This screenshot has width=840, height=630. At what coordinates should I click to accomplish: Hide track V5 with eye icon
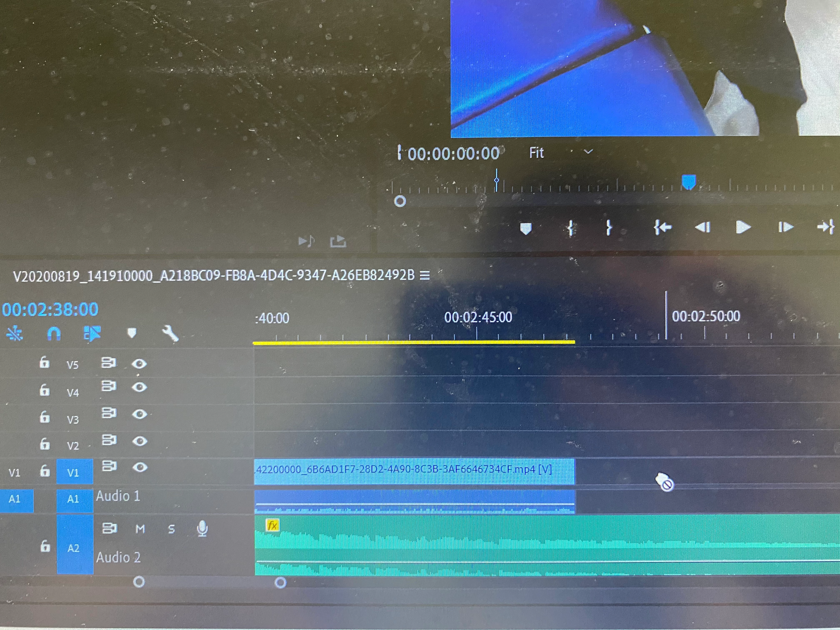pyautogui.click(x=139, y=364)
